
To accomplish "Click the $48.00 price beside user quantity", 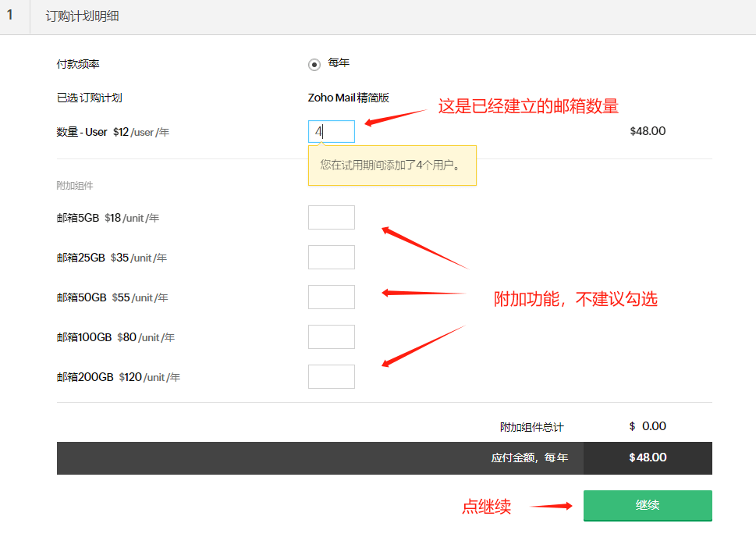I will (x=648, y=131).
